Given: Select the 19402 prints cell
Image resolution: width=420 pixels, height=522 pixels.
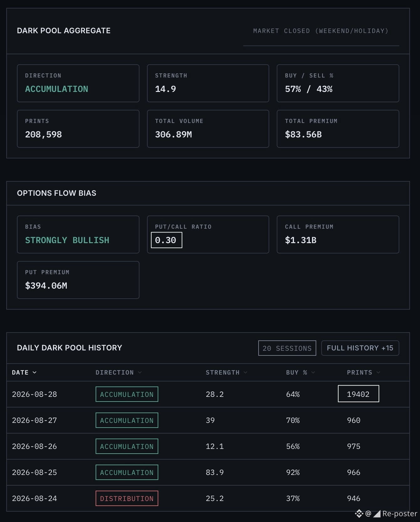Looking at the screenshot, I should pyautogui.click(x=358, y=394).
